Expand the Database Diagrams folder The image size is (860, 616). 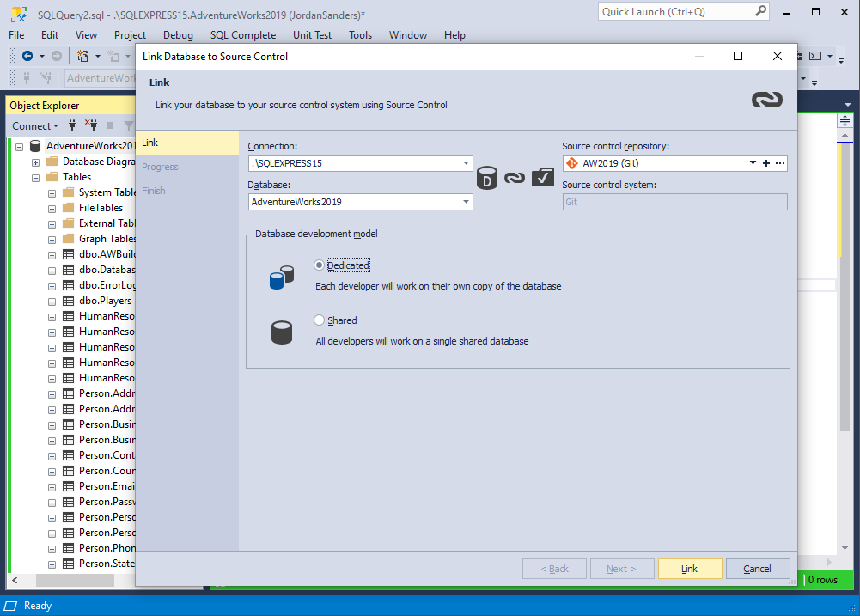point(35,162)
